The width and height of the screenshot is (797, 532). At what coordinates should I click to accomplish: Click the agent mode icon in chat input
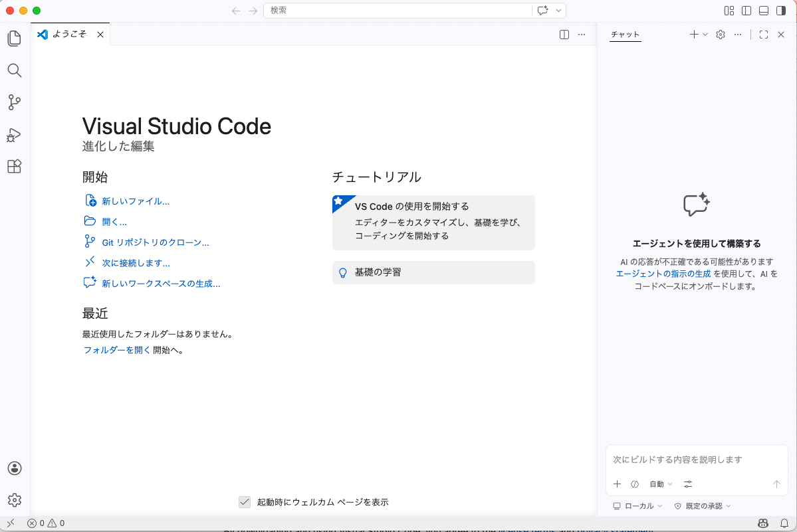635,484
